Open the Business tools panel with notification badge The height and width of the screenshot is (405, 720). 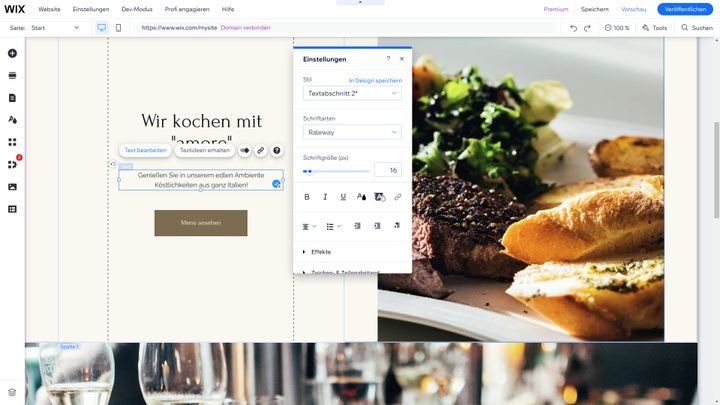click(x=12, y=164)
